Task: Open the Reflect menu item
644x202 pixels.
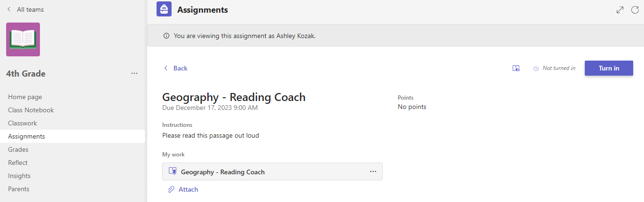Action: 18,163
